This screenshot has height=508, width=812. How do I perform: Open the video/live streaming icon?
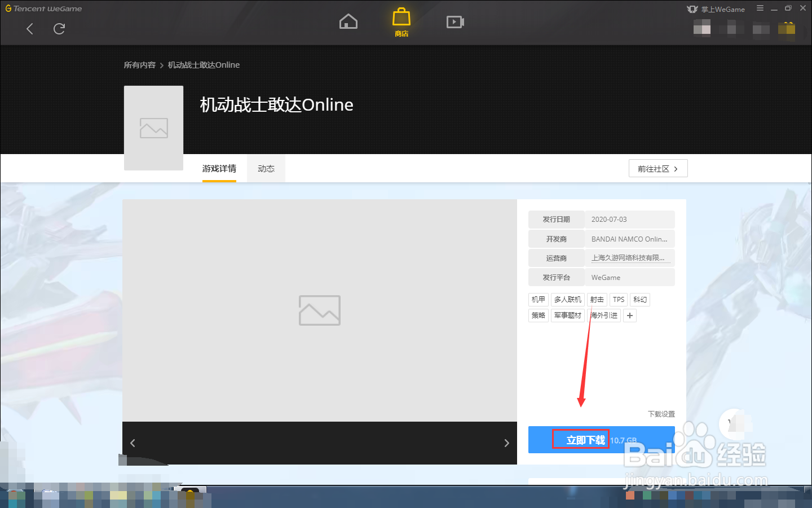click(455, 22)
